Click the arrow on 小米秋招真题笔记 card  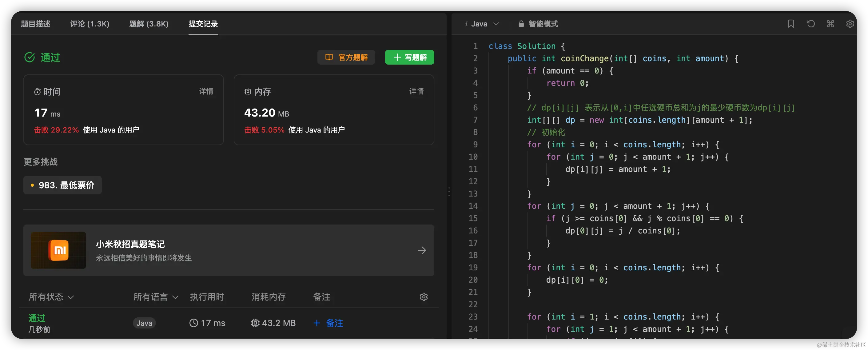tap(421, 250)
